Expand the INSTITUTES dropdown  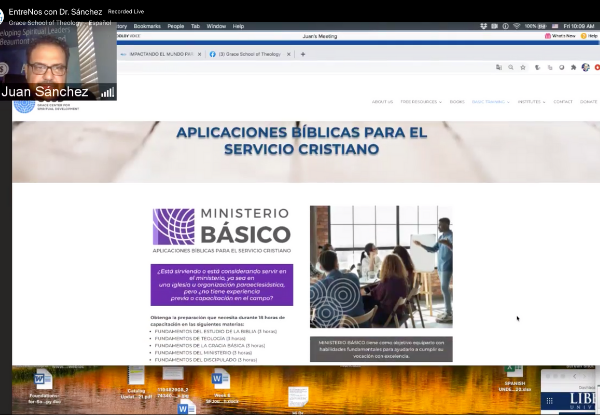(532, 102)
